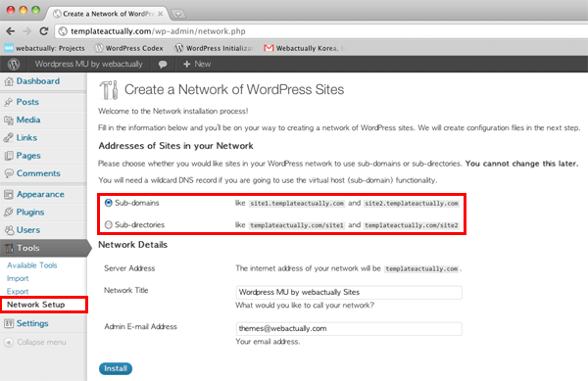Click site1.templateactually.com example text
Screen dimensions: 588x381
tap(297, 204)
